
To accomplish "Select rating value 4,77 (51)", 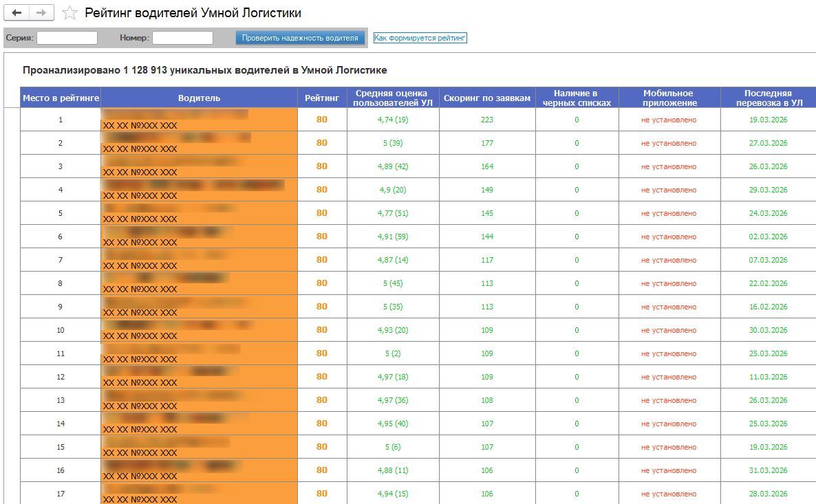I will [x=393, y=213].
